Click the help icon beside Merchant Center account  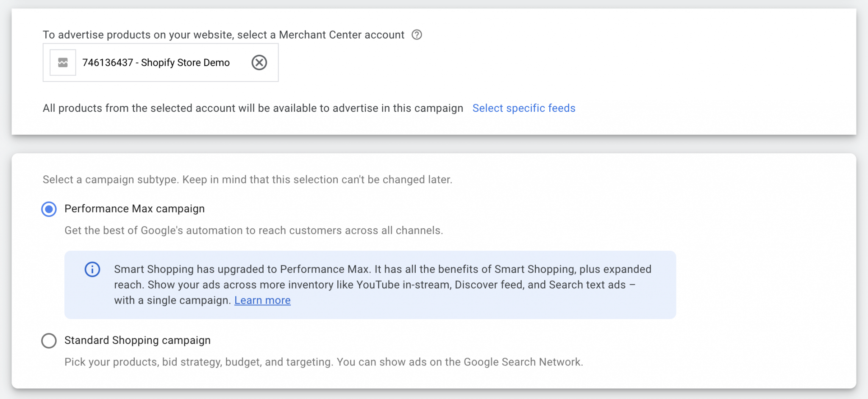417,35
